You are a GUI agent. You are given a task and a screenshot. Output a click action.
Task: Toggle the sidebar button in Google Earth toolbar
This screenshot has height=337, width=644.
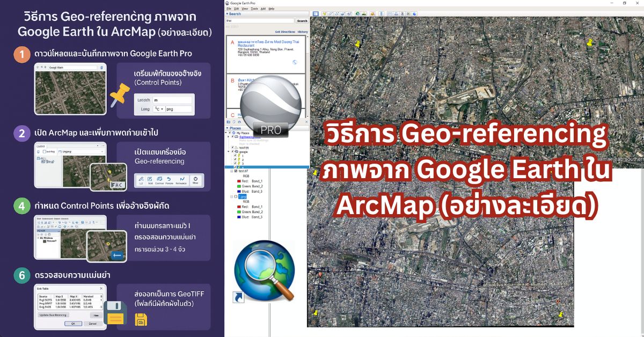click(x=316, y=13)
